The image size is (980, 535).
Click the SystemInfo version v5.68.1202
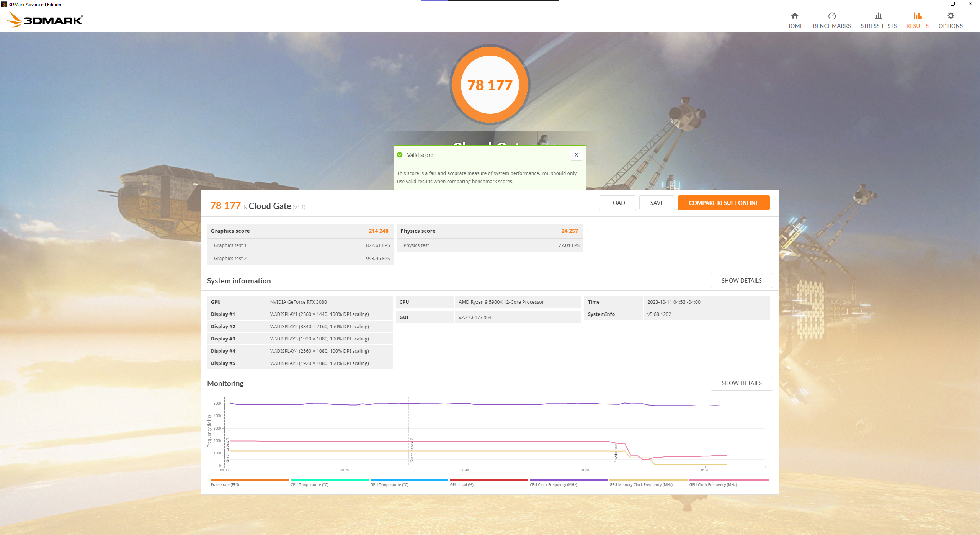pos(659,314)
